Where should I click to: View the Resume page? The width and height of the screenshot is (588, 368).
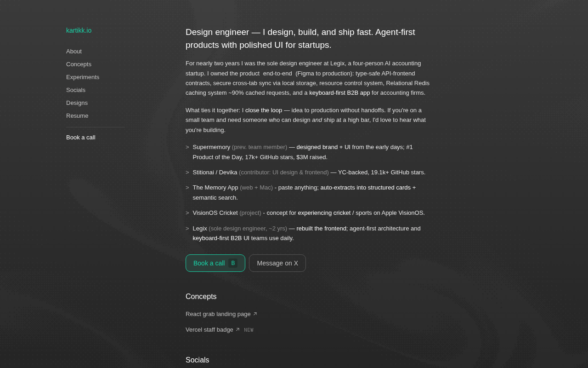pyautogui.click(x=77, y=116)
